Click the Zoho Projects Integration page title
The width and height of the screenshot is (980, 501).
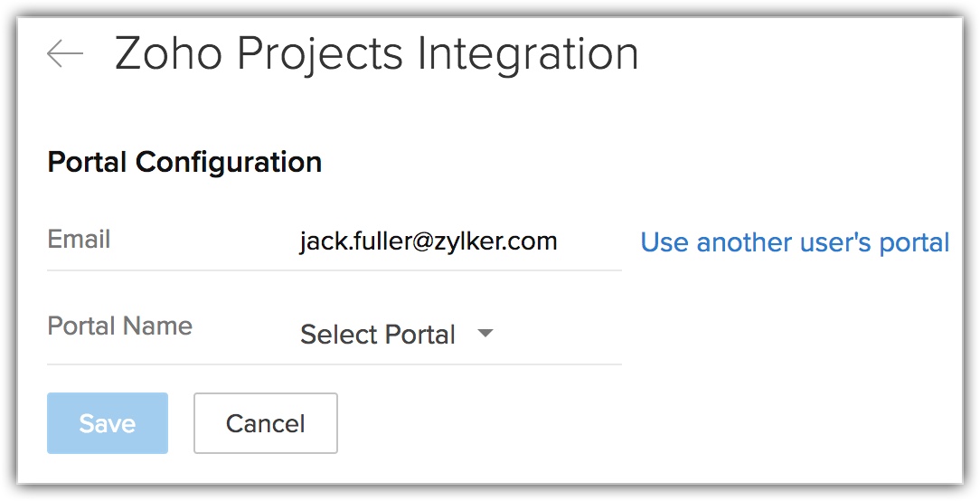pos(376,54)
